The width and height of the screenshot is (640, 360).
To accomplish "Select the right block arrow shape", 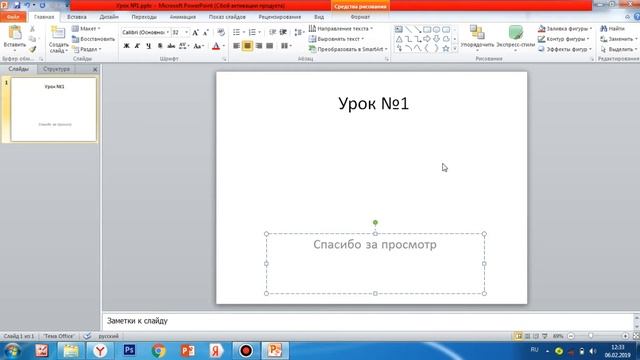I will point(427,39).
